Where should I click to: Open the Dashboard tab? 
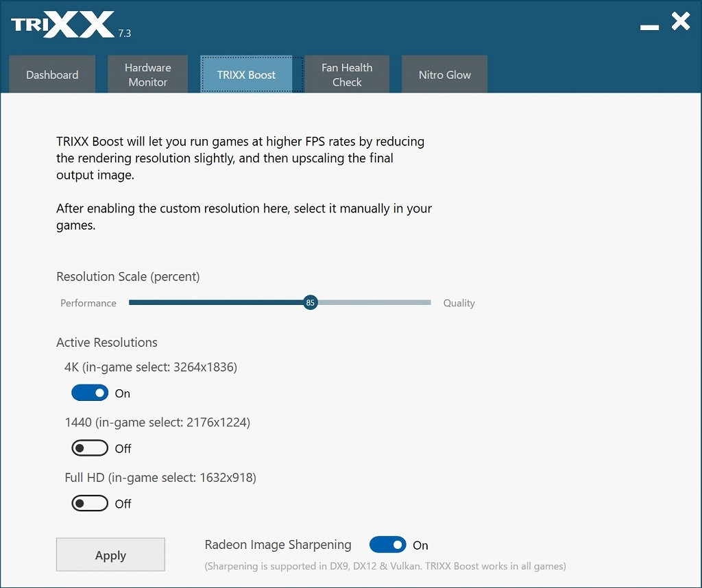tap(52, 74)
